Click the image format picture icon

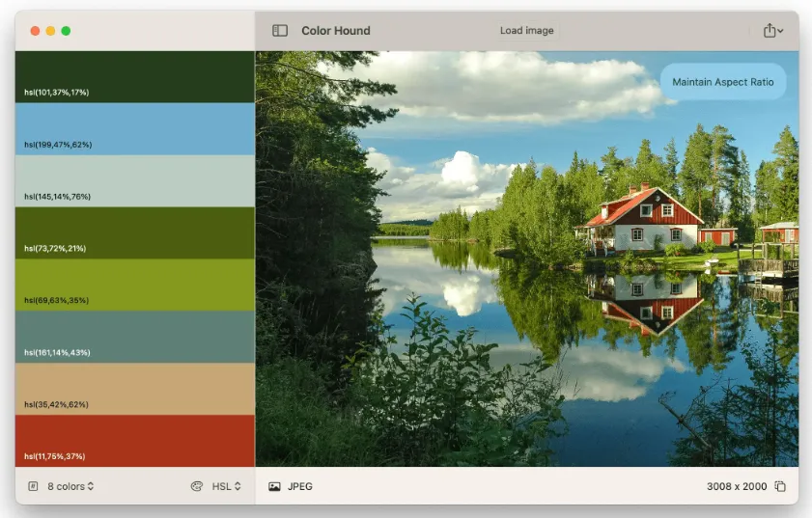[x=274, y=486]
